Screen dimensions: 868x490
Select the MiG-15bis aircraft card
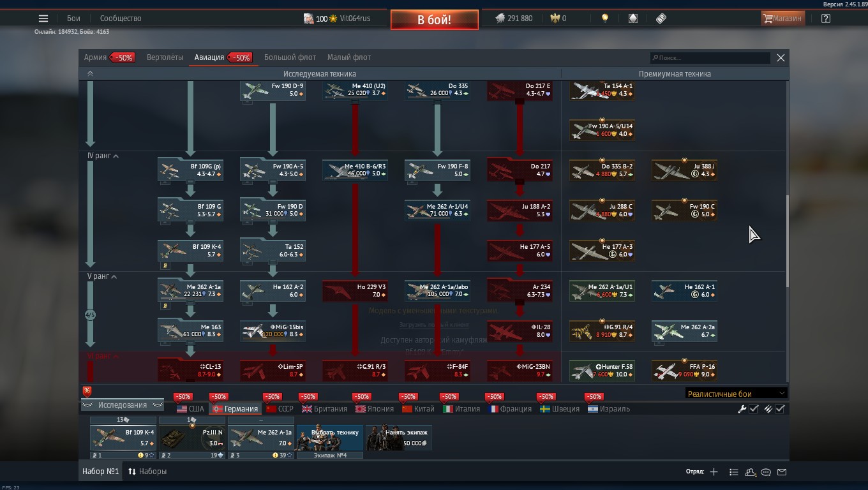tap(273, 330)
